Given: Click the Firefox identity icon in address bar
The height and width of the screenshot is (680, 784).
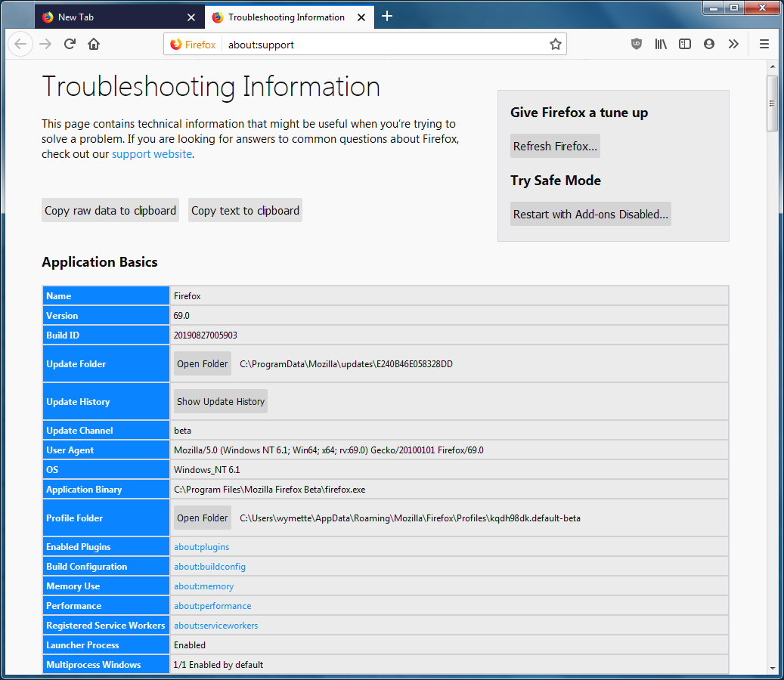Looking at the screenshot, I should coord(193,45).
